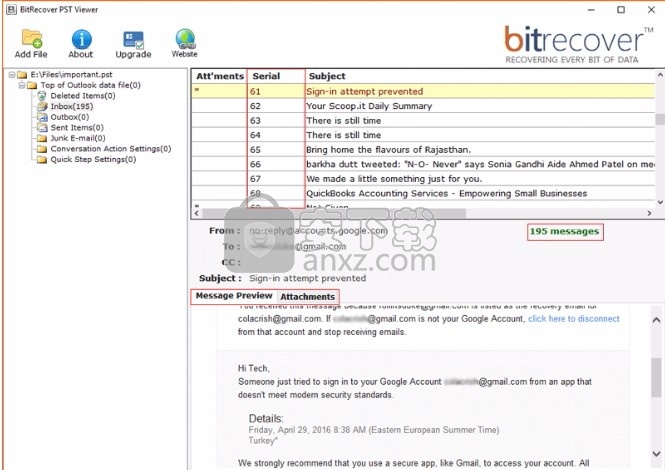The height and width of the screenshot is (470, 665).
Task: Sort by the Serial column header
Action: 276,76
